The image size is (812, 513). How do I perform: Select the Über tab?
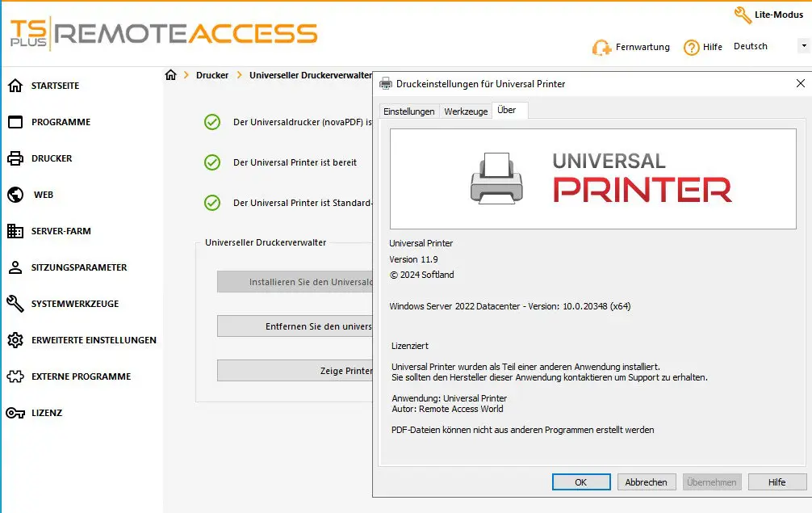click(509, 111)
